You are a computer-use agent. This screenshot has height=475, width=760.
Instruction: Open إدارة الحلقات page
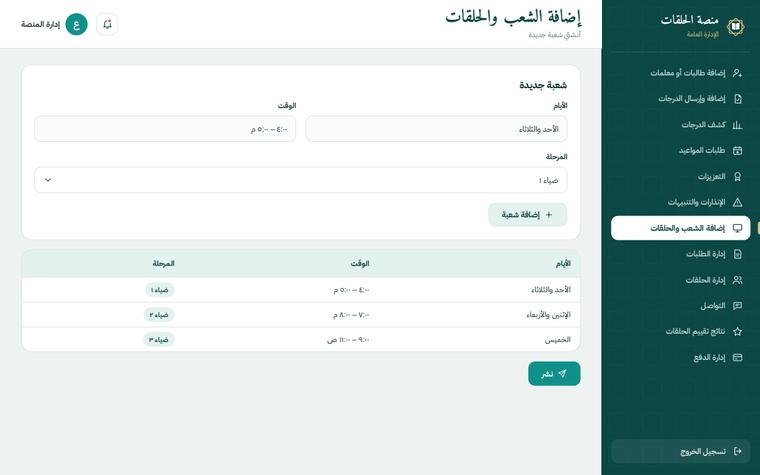[681, 280]
